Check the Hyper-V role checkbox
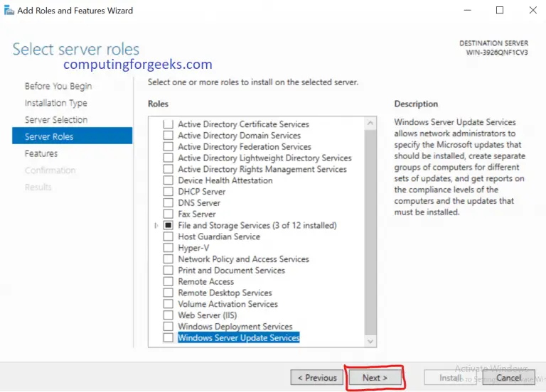 168,248
